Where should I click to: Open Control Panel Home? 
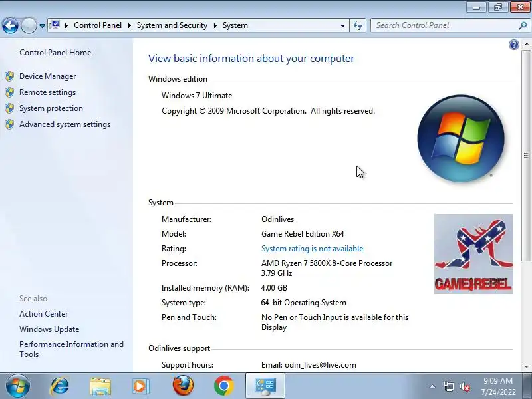pyautogui.click(x=55, y=53)
